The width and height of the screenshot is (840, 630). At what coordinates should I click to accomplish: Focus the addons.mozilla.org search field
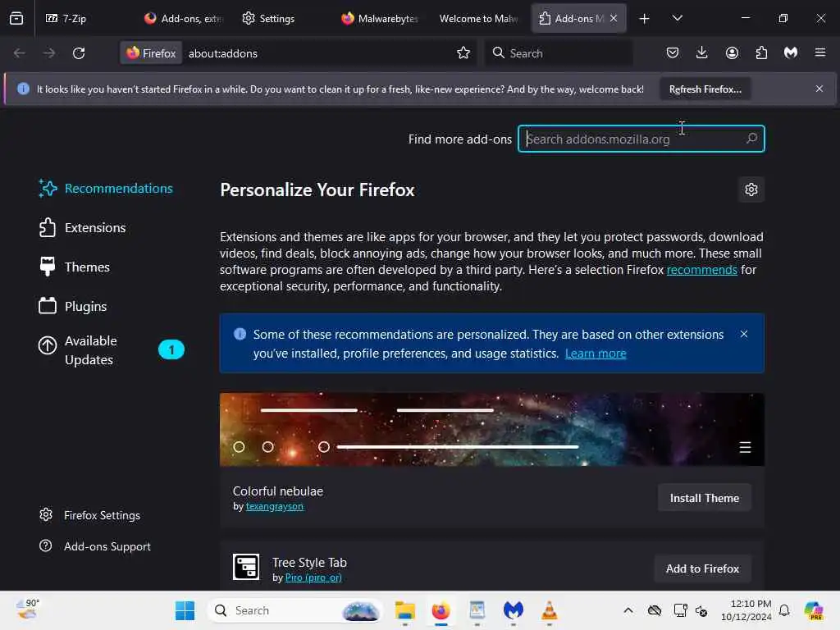click(x=641, y=139)
